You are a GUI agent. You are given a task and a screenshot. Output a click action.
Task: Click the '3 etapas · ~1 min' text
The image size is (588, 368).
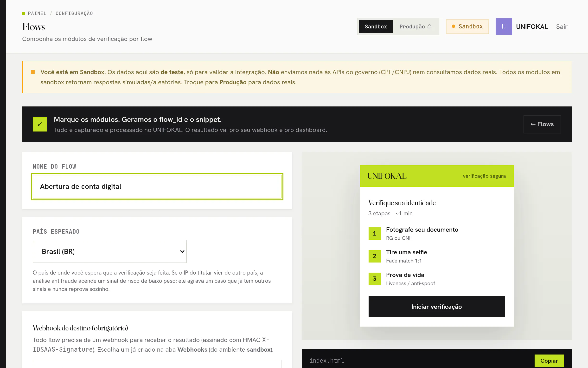coord(390,213)
